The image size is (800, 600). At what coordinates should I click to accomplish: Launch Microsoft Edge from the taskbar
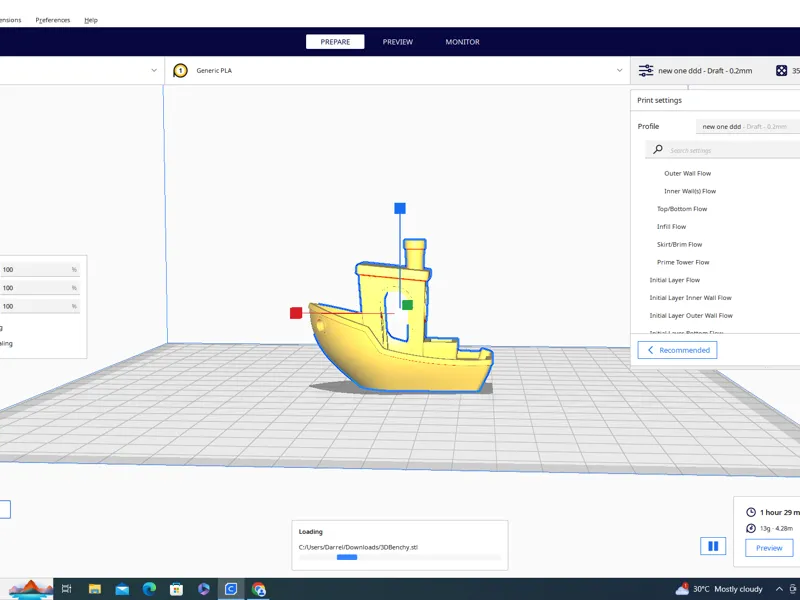point(149,589)
